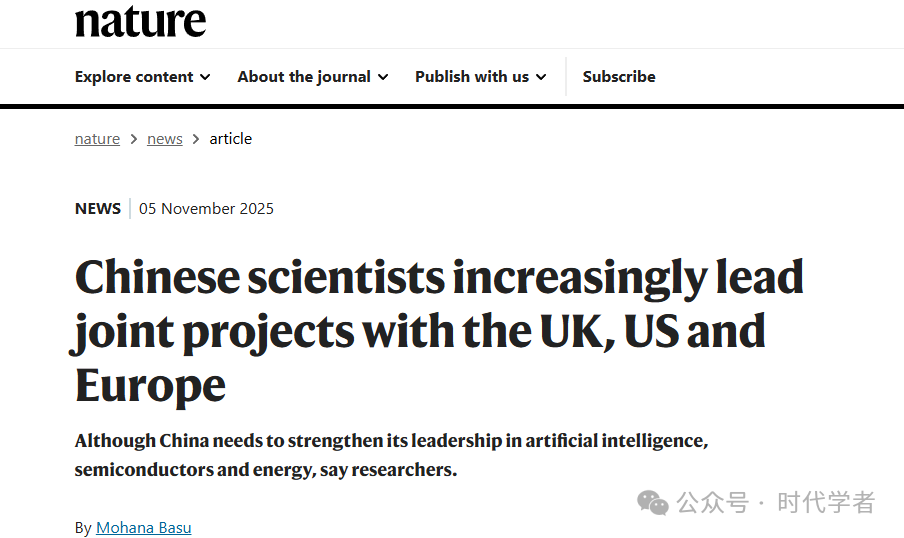Click the WeChat logo in the watermark
904x538 pixels.
[x=654, y=502]
